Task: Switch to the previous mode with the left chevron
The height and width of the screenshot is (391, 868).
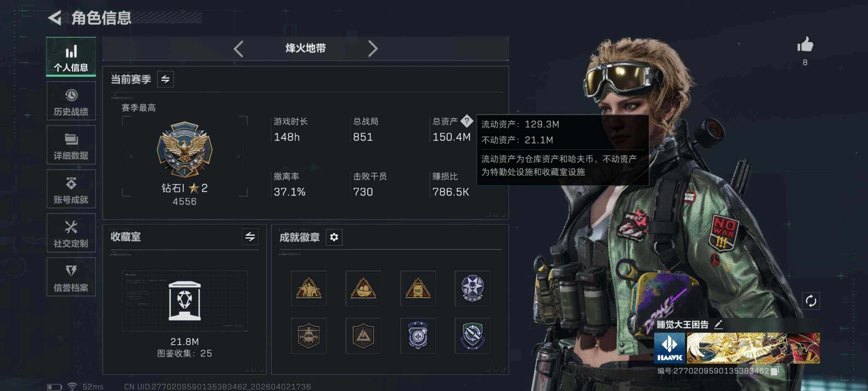Action: (238, 49)
